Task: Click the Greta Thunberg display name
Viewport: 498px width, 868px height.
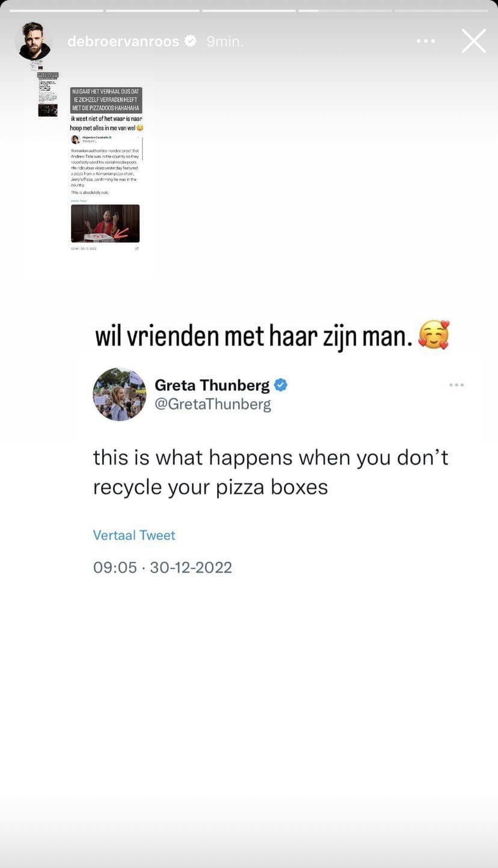Action: (x=212, y=385)
